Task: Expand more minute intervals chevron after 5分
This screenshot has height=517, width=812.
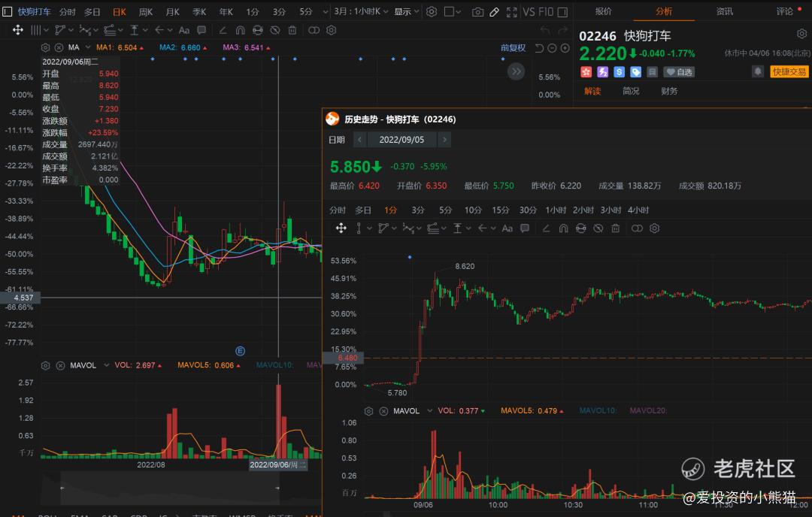Action: point(326,11)
